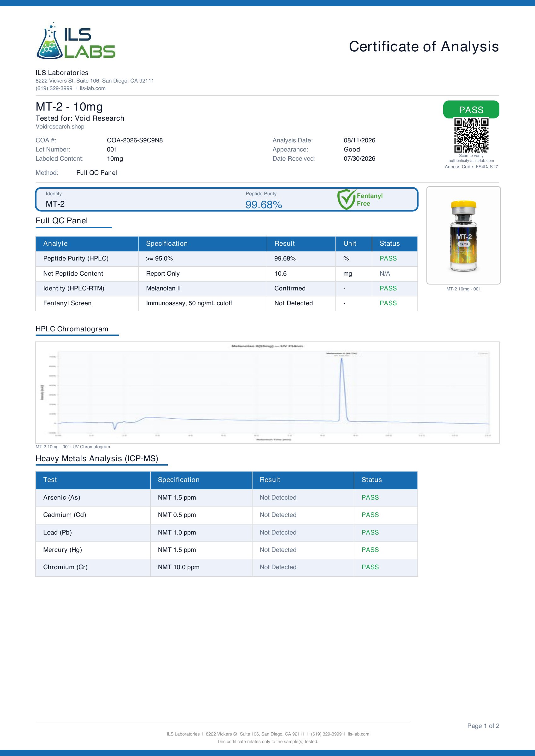This screenshot has width=535, height=756.
Task: Click the Analysis Date value 08/11/2026
Action: coord(359,140)
